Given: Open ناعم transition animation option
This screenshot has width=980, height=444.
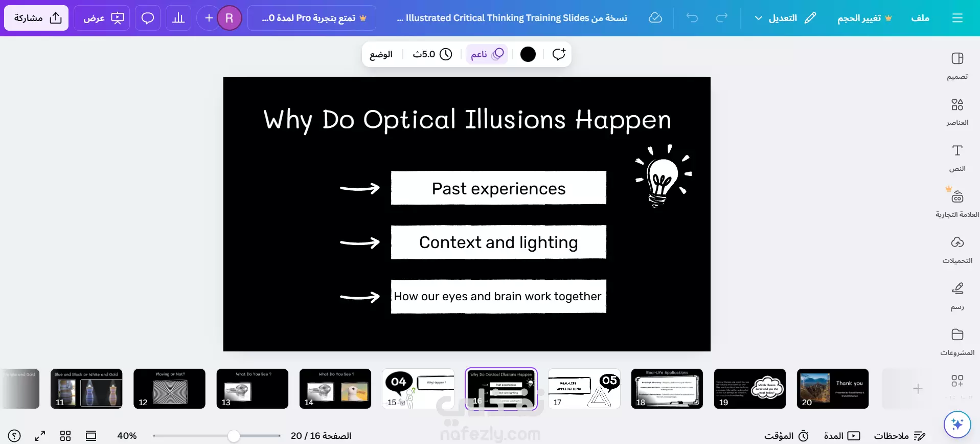Looking at the screenshot, I should 487,54.
